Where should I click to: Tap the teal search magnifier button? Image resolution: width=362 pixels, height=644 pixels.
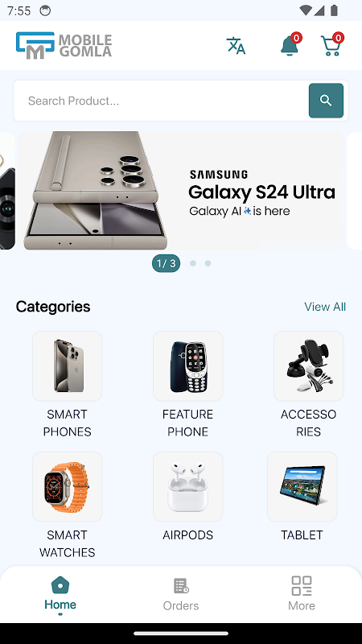click(x=326, y=101)
